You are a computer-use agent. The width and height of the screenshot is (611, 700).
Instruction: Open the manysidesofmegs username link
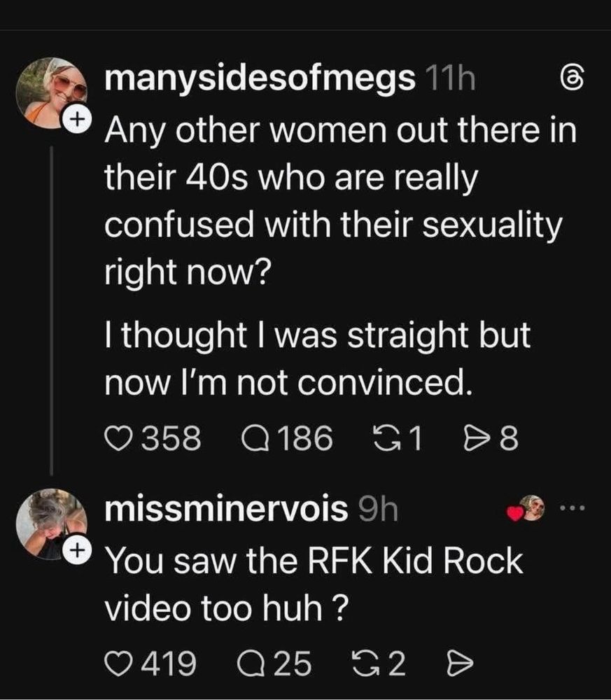258,81
